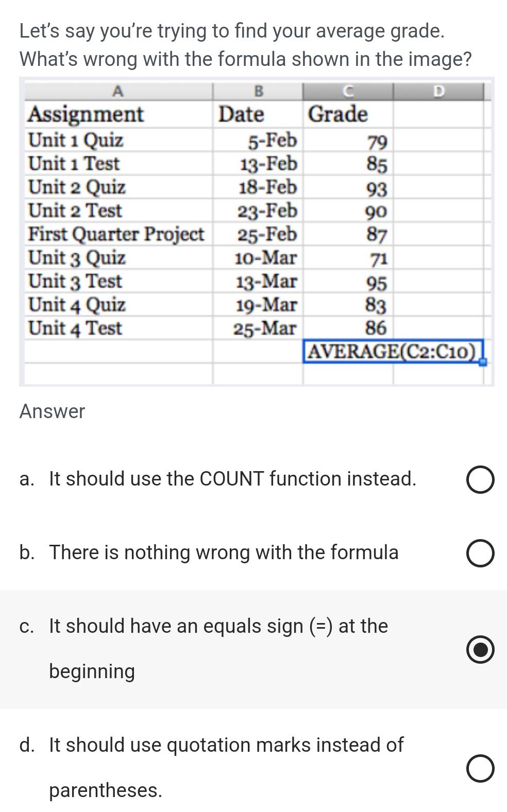The image size is (507, 812).
Task: Click column A header in the spreadsheet
Action: coord(118,91)
